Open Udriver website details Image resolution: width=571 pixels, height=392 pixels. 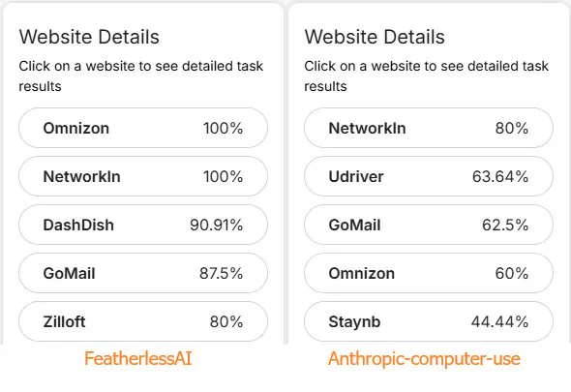pos(429,176)
